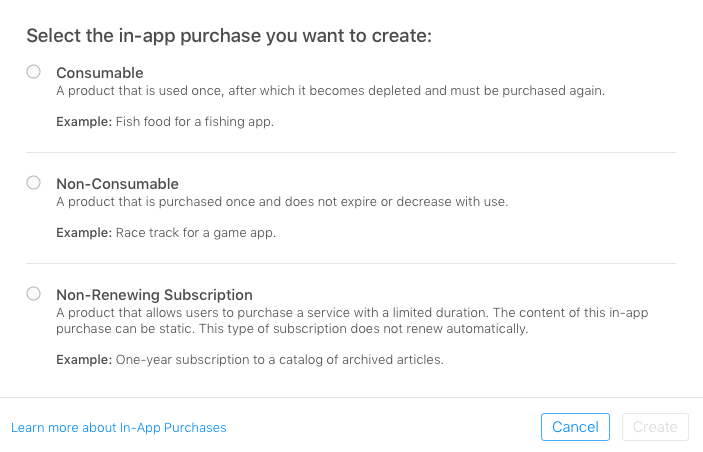Click the bold Consumable title label
The width and height of the screenshot is (703, 452).
(x=100, y=73)
